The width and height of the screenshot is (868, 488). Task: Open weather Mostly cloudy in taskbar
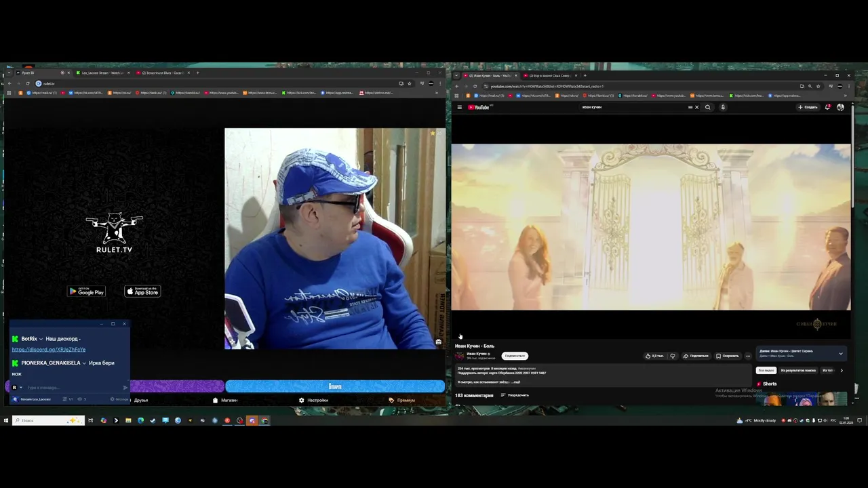click(757, 420)
